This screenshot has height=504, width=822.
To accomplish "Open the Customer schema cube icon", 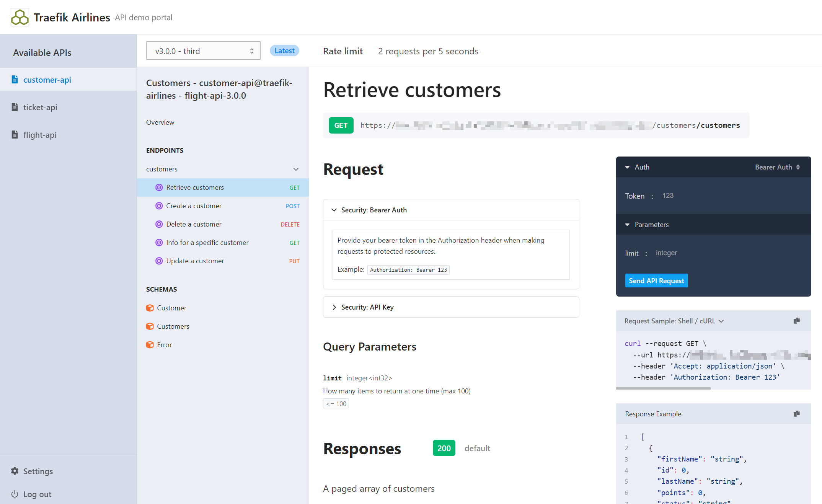I will point(150,308).
